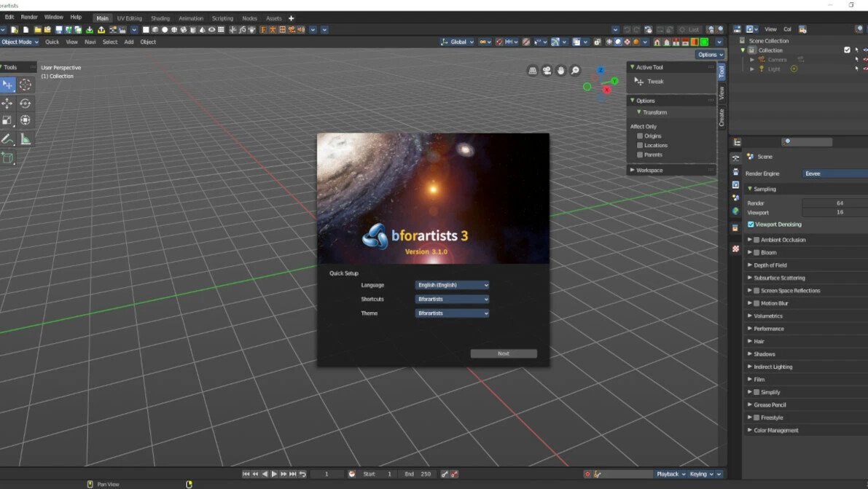Open the Quick menu in viewport header
Image resolution: width=868 pixels, height=489 pixels.
[x=52, y=42]
